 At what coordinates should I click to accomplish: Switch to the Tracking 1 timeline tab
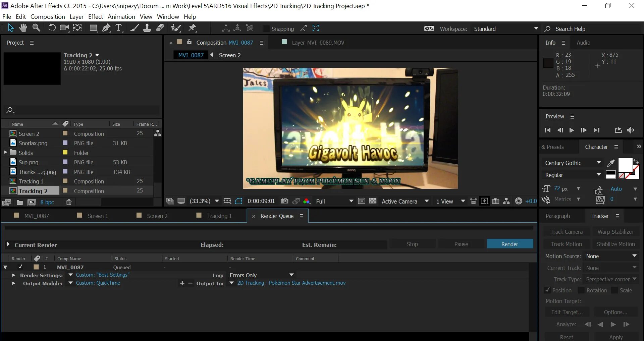tap(219, 216)
